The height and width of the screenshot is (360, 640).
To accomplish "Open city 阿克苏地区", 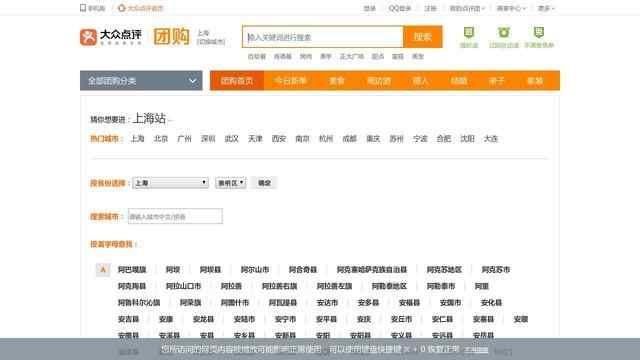I will 444,269.
